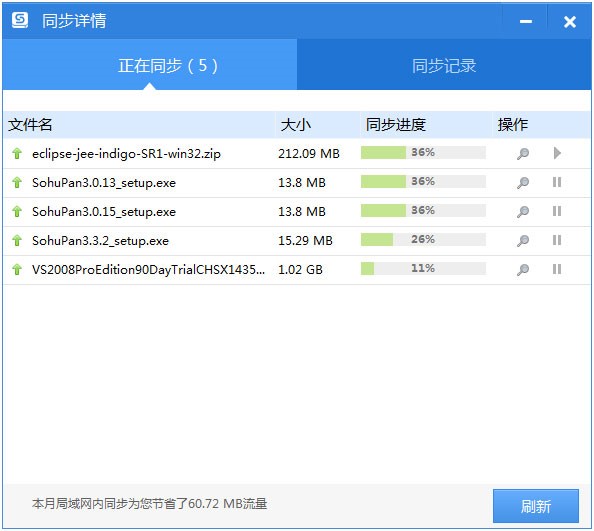Pause syncing SohuPan3.0.13_setup.exe
The image size is (594, 531).
pos(557,182)
